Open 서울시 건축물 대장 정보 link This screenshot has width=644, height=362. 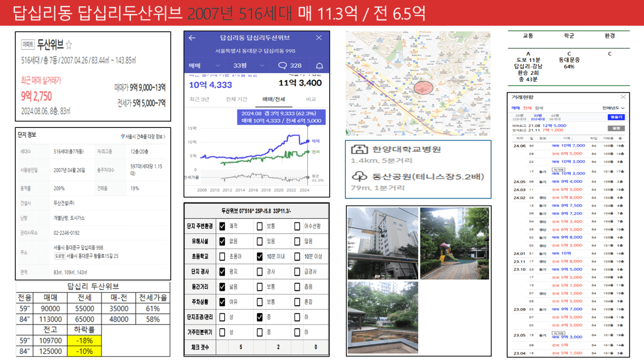[x=143, y=136]
